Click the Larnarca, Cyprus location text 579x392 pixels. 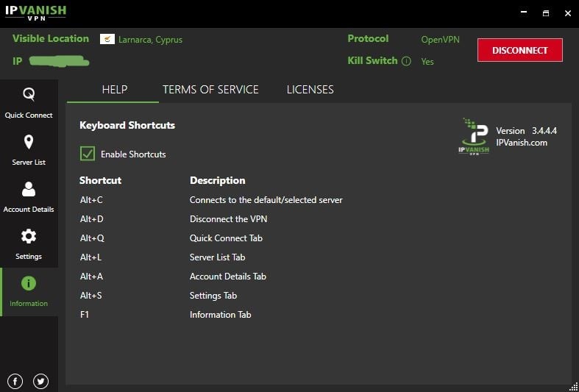tap(150, 40)
